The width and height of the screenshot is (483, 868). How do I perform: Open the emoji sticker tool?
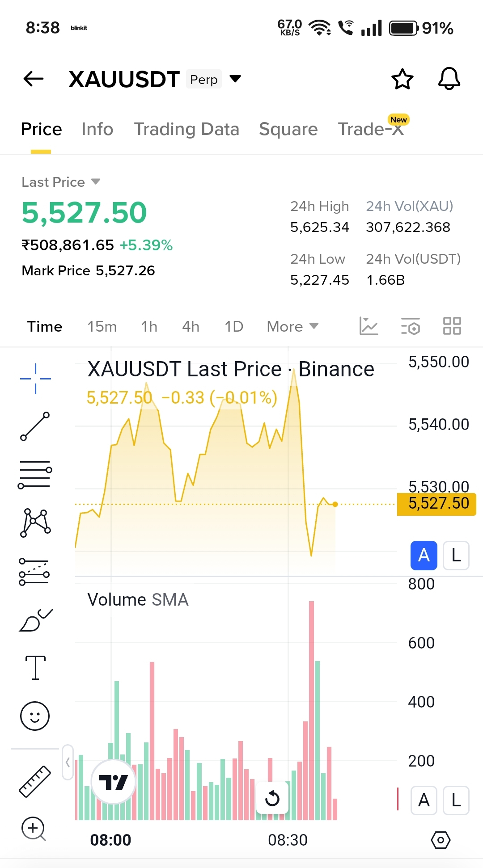pyautogui.click(x=35, y=716)
